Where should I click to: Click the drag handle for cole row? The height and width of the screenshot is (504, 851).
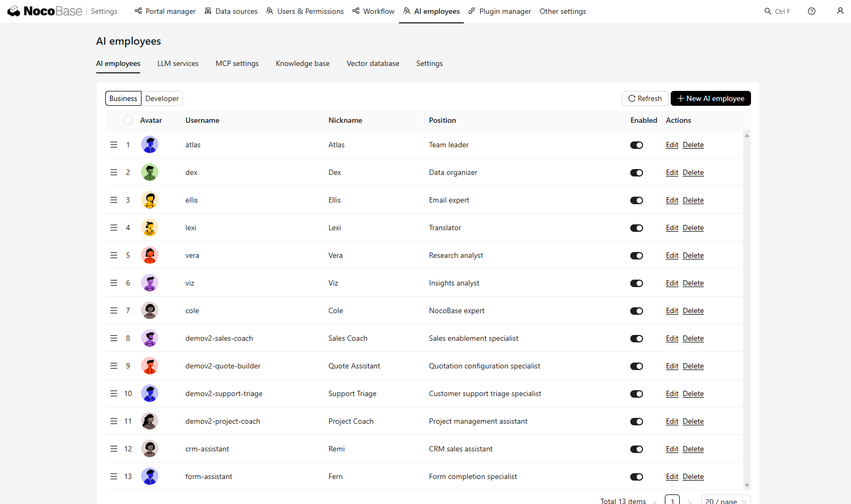(114, 310)
